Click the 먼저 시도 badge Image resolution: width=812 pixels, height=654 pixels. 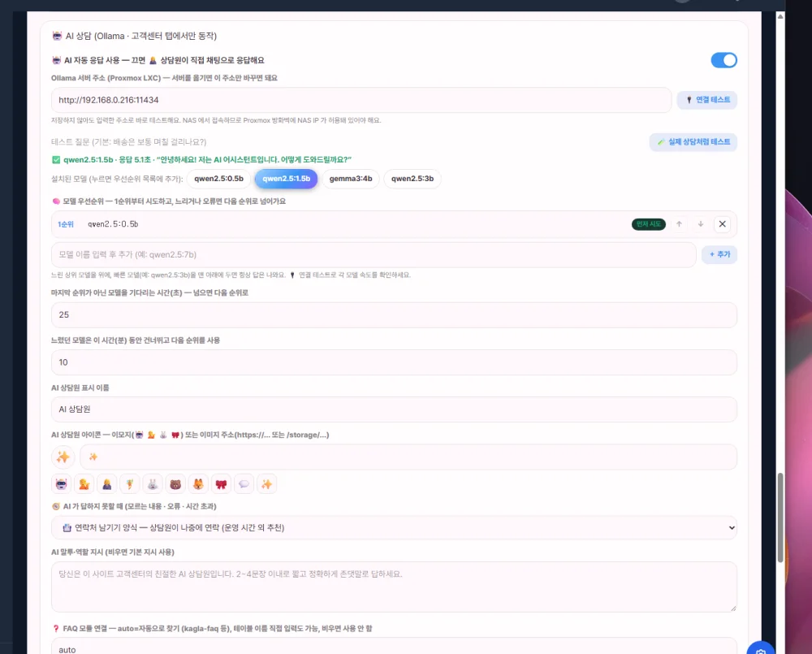pyautogui.click(x=648, y=224)
